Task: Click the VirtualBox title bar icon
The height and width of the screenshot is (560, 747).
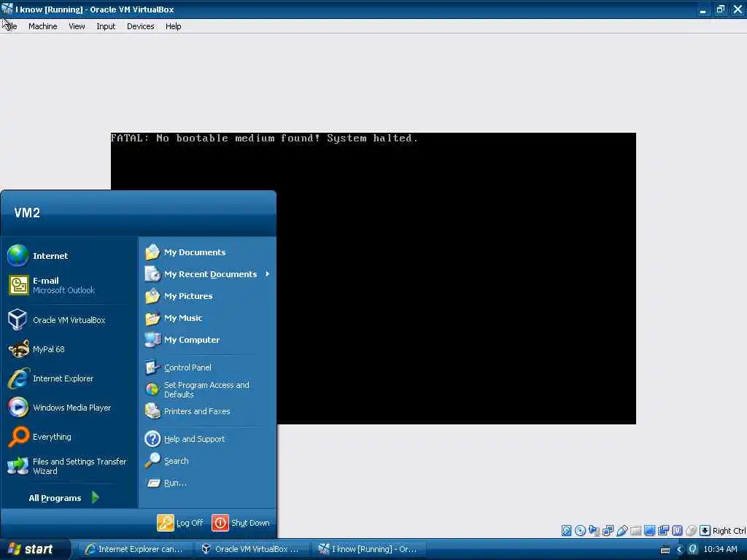Action: [x=7, y=9]
